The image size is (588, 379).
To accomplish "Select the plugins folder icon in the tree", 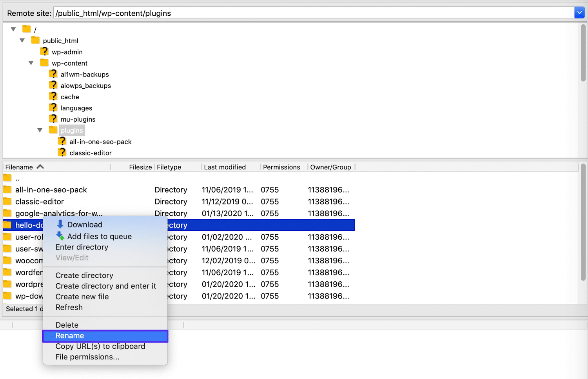I will click(x=53, y=130).
